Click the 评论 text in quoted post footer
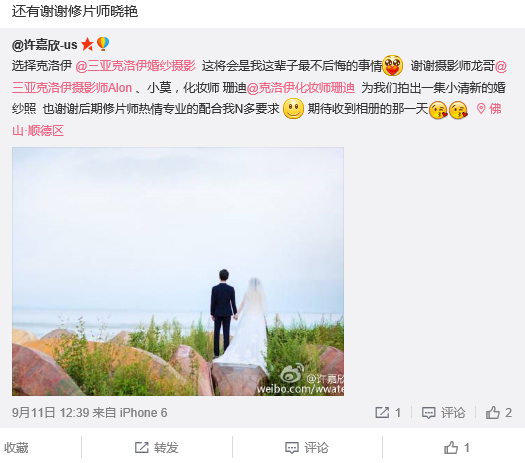 point(453,413)
